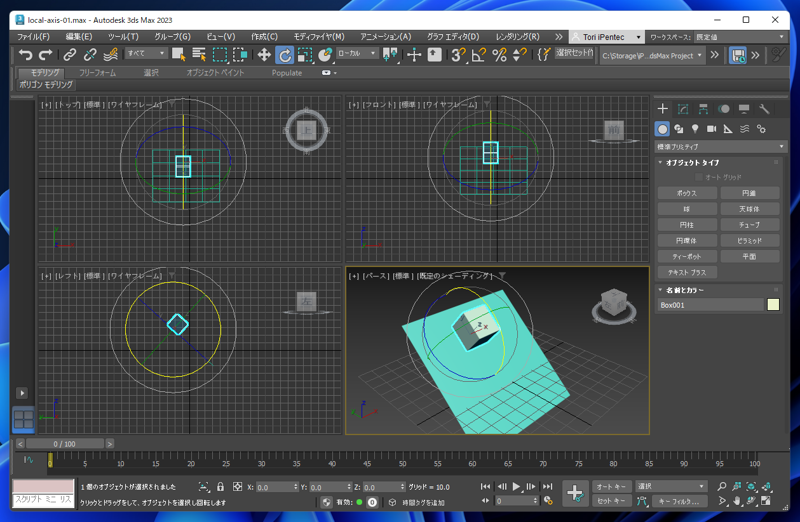The height and width of the screenshot is (522, 800).
Task: Click the Box001 object color swatch
Action: [x=773, y=305]
